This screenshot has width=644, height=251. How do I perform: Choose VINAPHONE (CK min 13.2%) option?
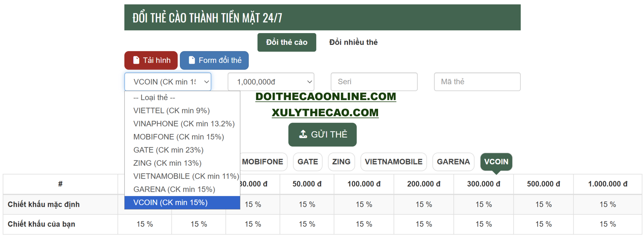(x=184, y=124)
